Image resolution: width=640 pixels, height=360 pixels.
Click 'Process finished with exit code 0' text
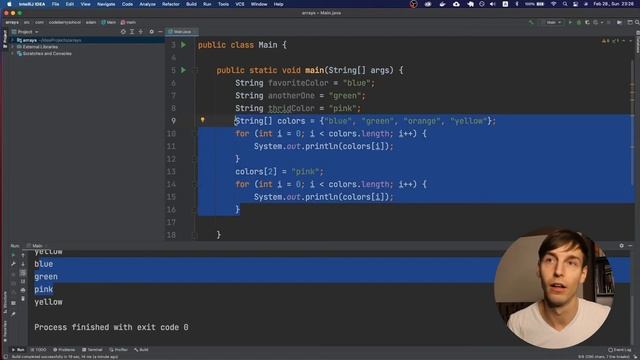pos(111,327)
